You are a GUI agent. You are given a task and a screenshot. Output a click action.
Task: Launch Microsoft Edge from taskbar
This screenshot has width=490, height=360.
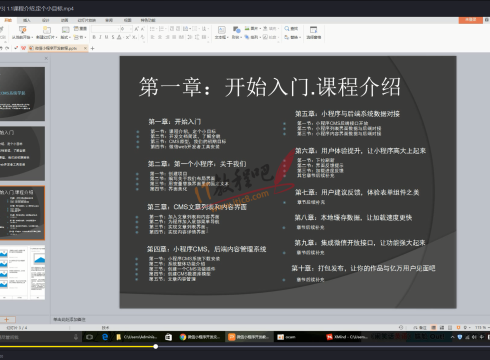click(105, 337)
